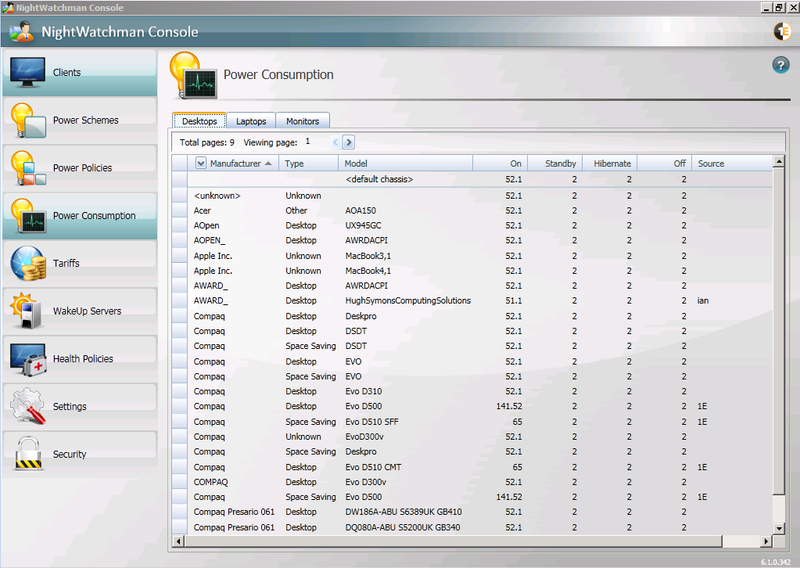Click the 1E logo in the header
This screenshot has width=800, height=568.
coord(781,31)
